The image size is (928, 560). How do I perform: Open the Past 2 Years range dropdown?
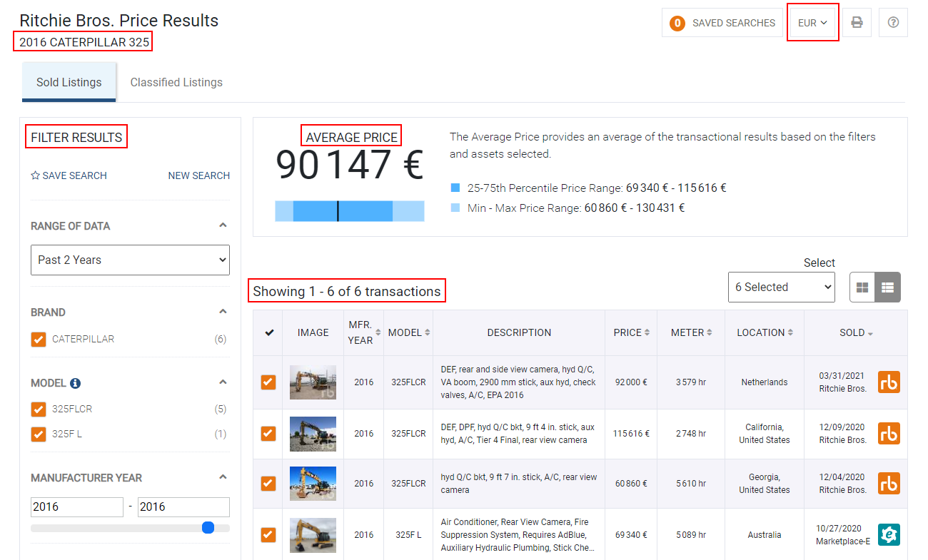(130, 260)
